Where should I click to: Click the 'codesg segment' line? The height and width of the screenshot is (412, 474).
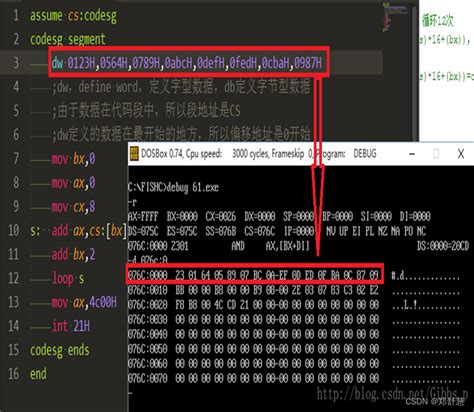[68, 39]
